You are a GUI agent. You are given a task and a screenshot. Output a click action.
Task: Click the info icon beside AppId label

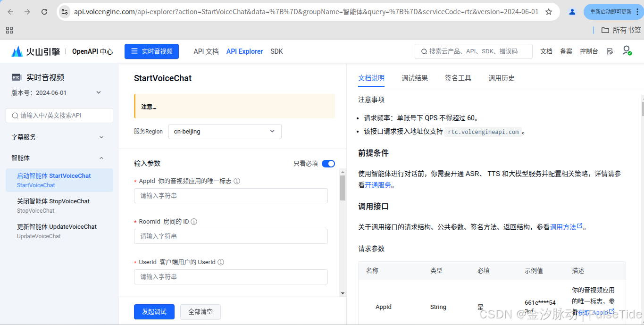237,181
